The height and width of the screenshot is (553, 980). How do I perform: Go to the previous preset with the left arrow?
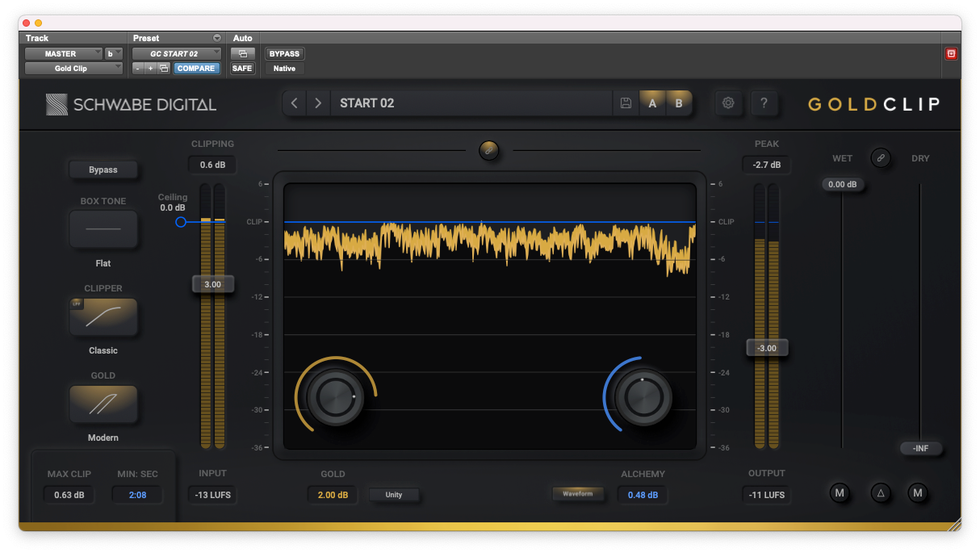coord(295,103)
